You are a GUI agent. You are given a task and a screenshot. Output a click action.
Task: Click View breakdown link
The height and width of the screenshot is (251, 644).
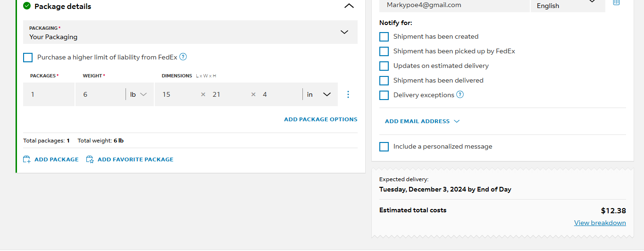click(600, 223)
